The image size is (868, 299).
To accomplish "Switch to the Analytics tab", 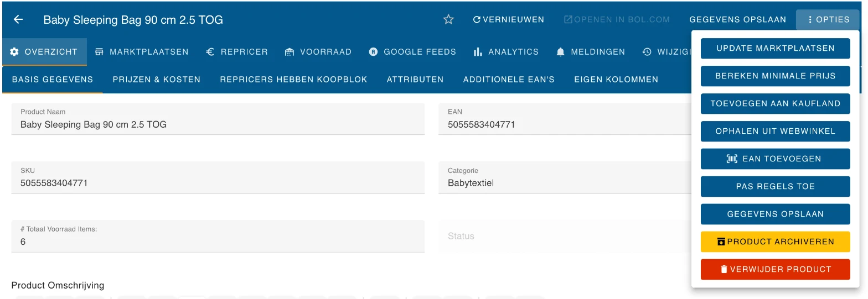I will click(x=506, y=52).
